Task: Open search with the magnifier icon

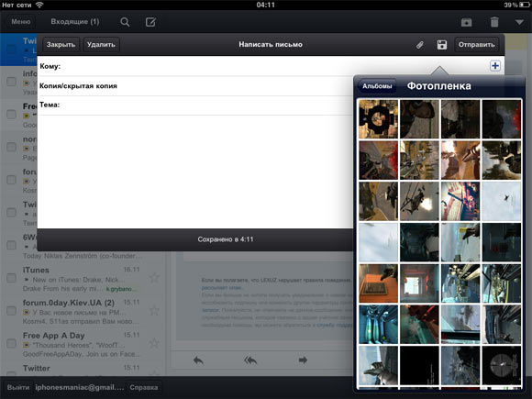Action: (125, 22)
